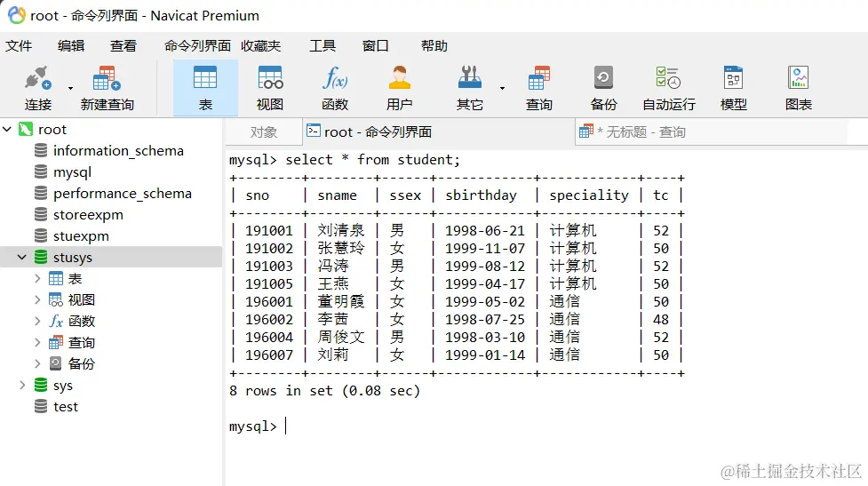The width and height of the screenshot is (868, 486).
Task: Click birthday 1999-08-12 in results
Action: (x=485, y=267)
